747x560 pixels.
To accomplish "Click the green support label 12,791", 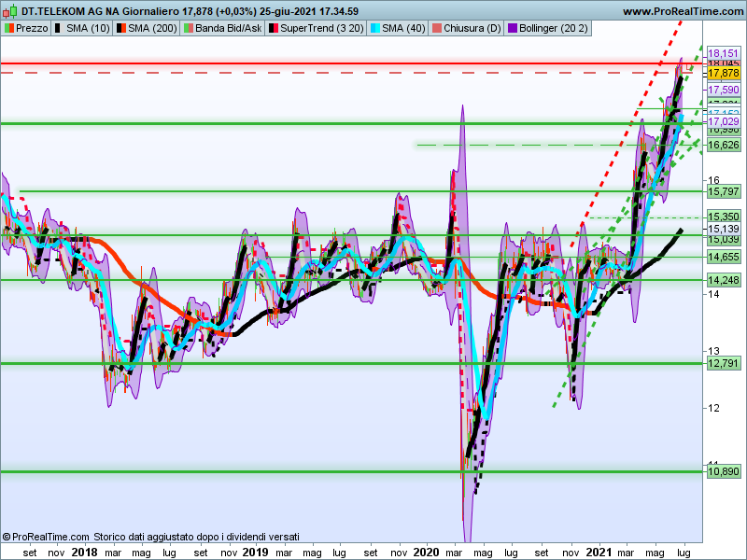I will tap(723, 363).
